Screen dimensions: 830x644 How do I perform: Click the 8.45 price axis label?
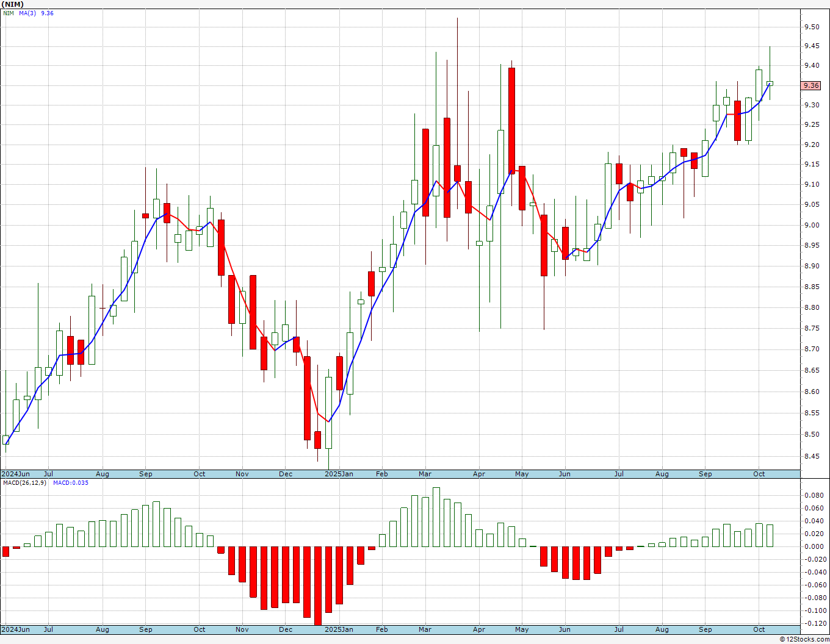coord(812,457)
